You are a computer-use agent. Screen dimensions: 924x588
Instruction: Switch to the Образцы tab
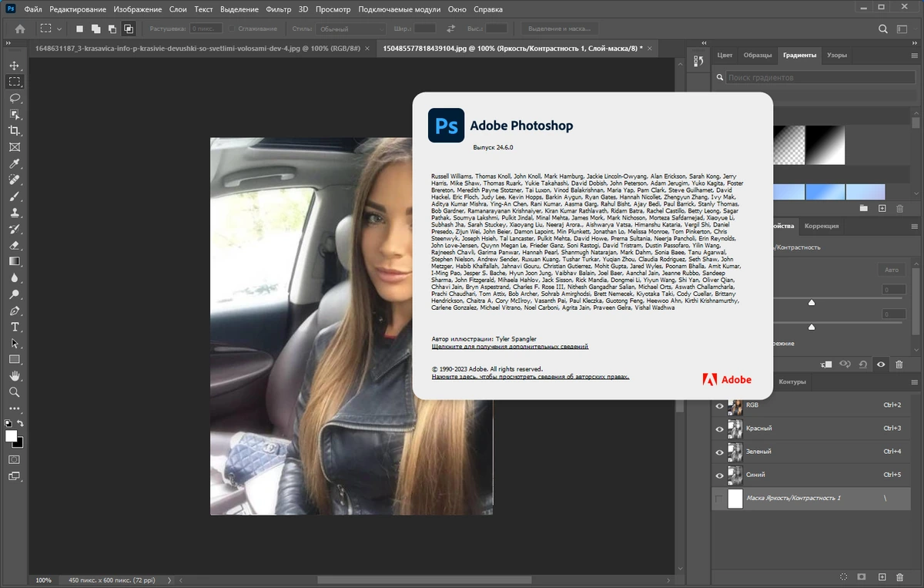pos(758,55)
